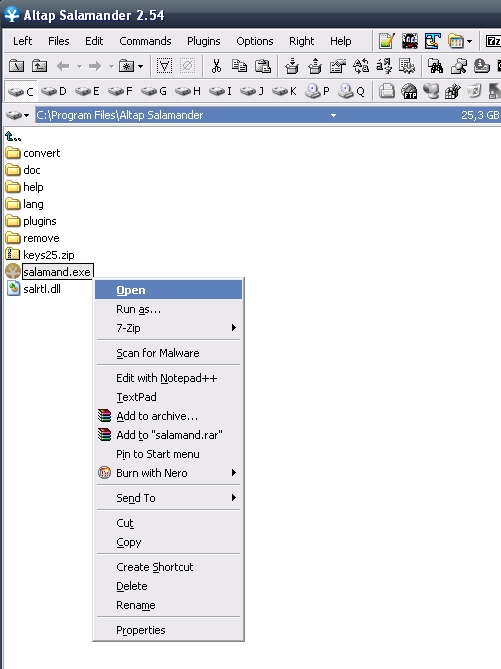
Task: Switch to drive K
Action: click(x=284, y=91)
